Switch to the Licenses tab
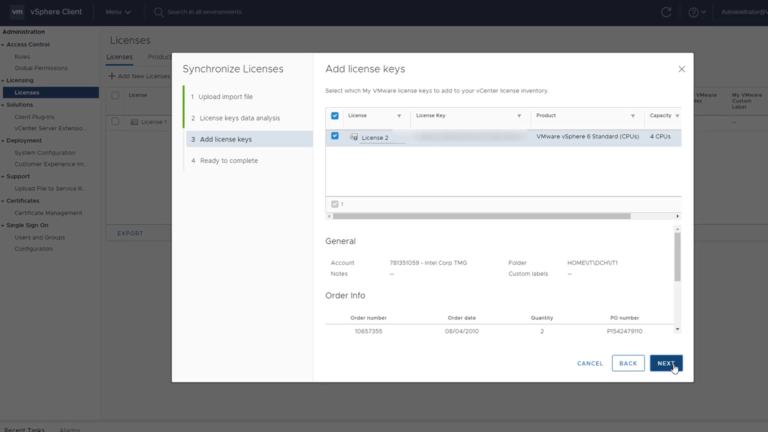Screen dimensions: 768x432 tap(120, 57)
